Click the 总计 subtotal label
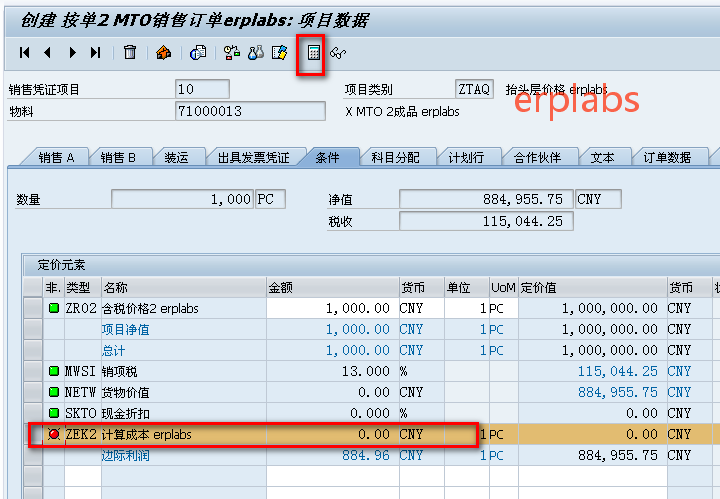 click(x=113, y=351)
